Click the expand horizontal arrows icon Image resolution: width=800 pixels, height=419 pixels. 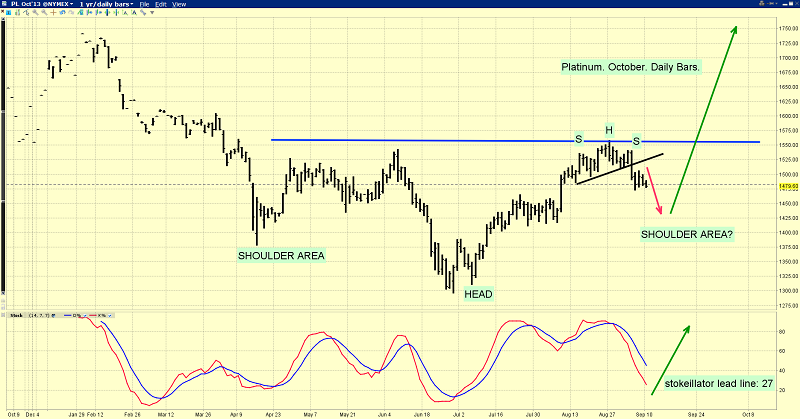point(107,12)
